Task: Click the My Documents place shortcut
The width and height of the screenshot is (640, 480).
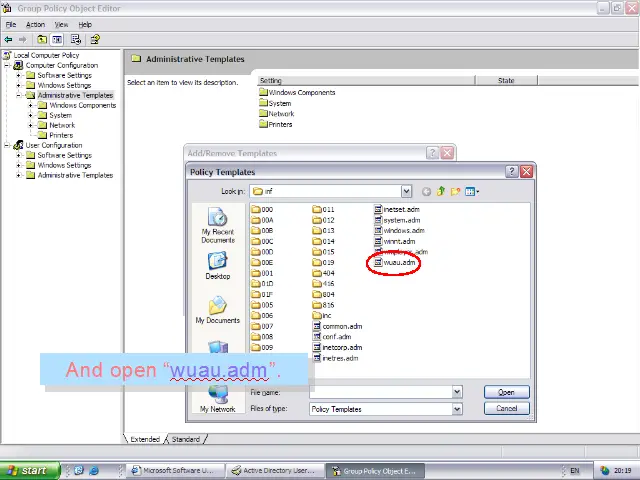Action: point(218,310)
